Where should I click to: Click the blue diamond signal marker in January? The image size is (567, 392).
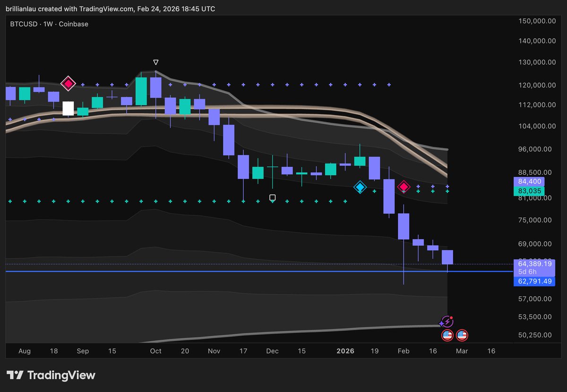(x=360, y=187)
